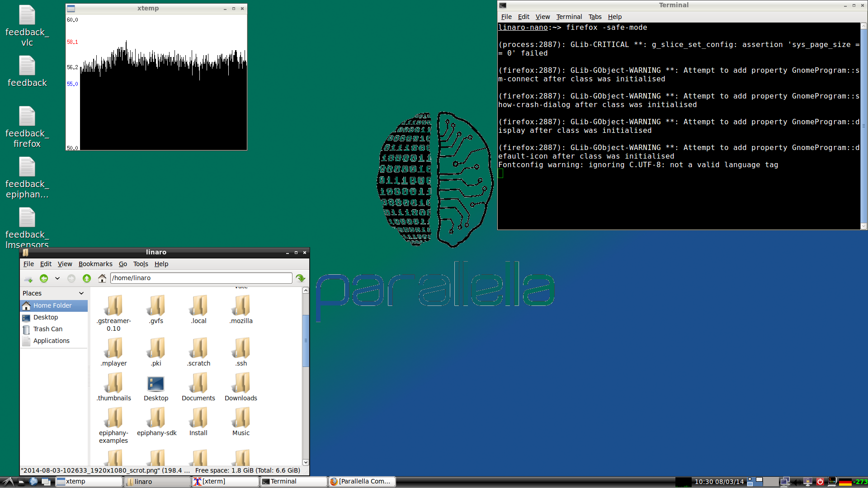The width and height of the screenshot is (868, 488).
Task: Switch to the second workspace in the pager
Action: tap(771, 482)
